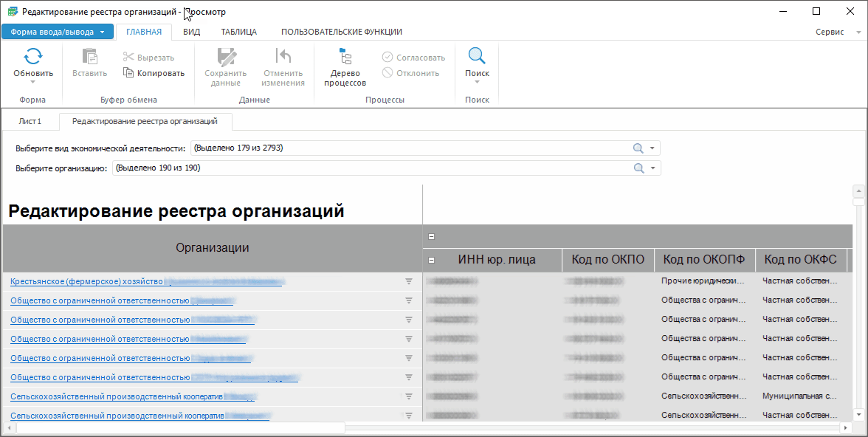This screenshot has height=437, width=868.
Task: Click filter icon in Крестьянское хозяйство row
Action: pos(408,281)
